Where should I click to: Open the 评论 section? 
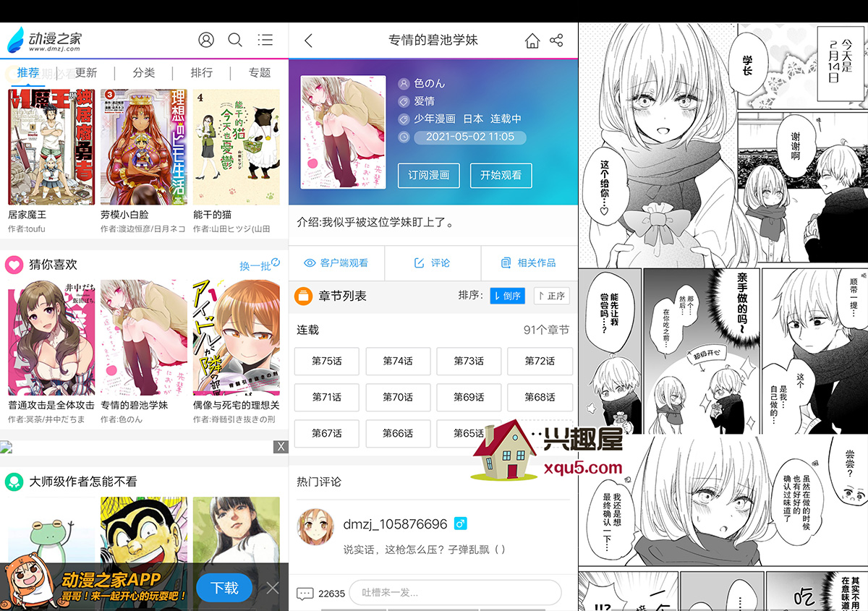coord(433,262)
